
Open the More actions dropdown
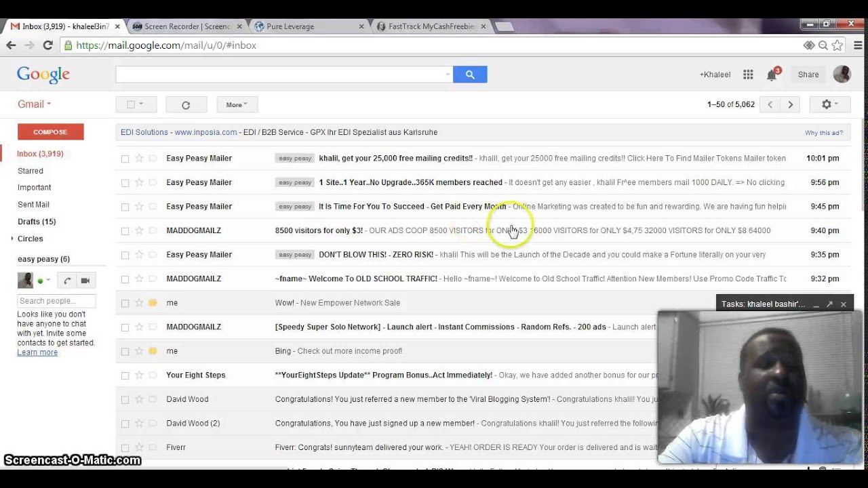(x=237, y=104)
